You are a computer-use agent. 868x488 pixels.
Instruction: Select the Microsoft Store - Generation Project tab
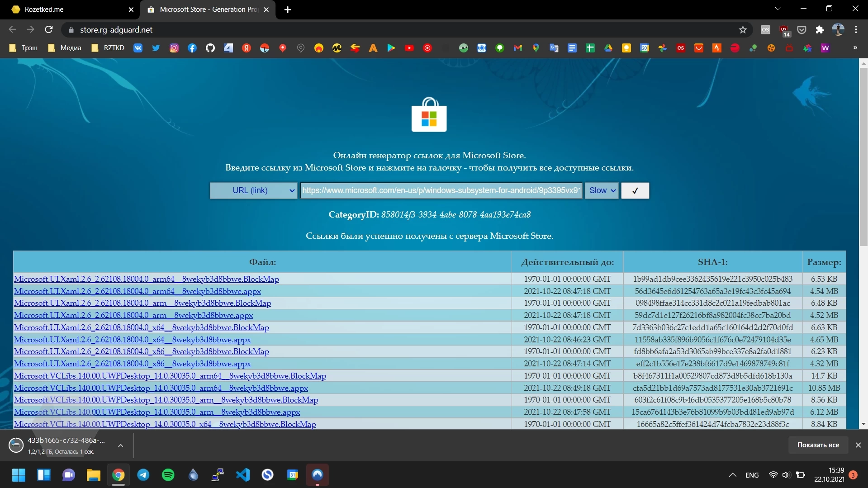point(209,9)
